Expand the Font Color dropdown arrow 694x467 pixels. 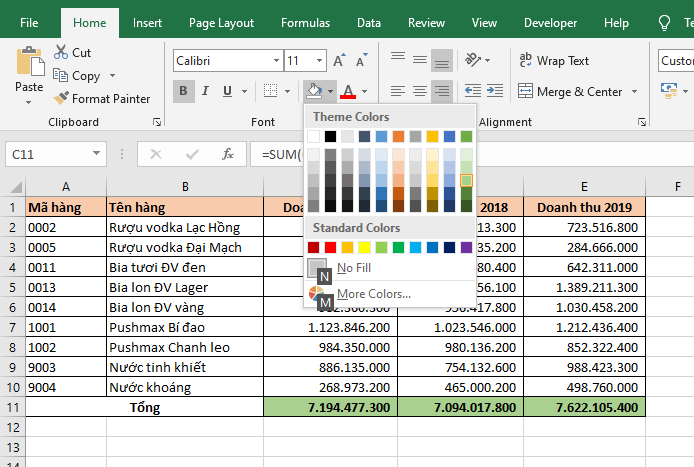[364, 92]
